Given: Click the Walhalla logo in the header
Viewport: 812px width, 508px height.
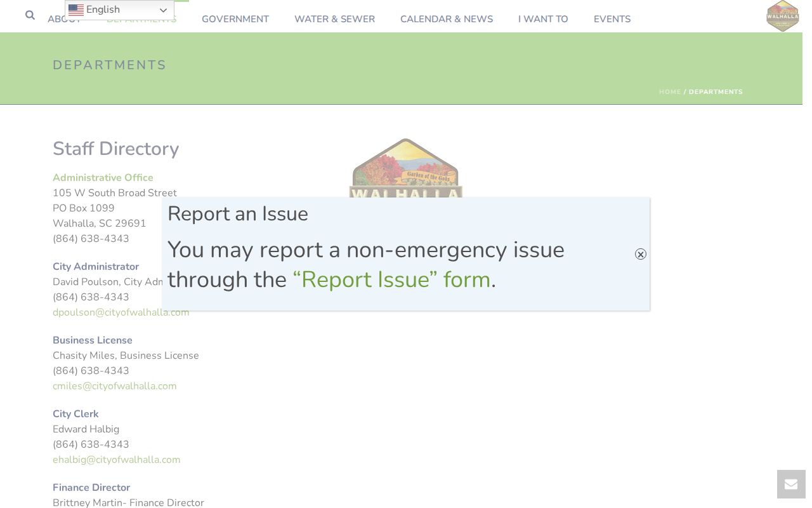Looking at the screenshot, I should [x=783, y=16].
